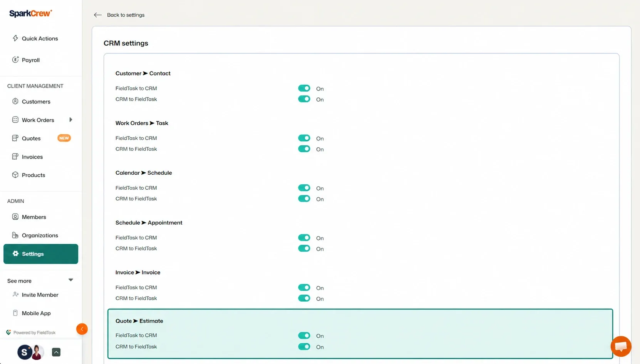Click the S organization avatar

pyautogui.click(x=24, y=352)
